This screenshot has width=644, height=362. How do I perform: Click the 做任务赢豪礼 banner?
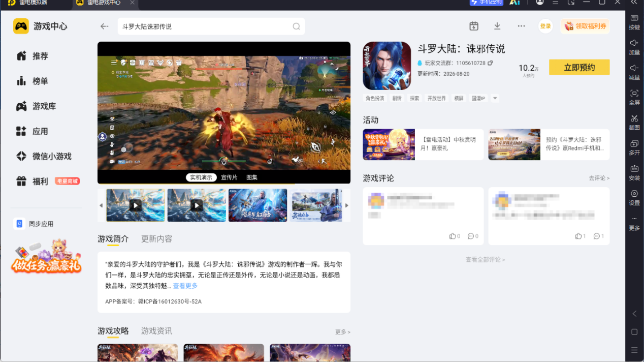pos(46,256)
